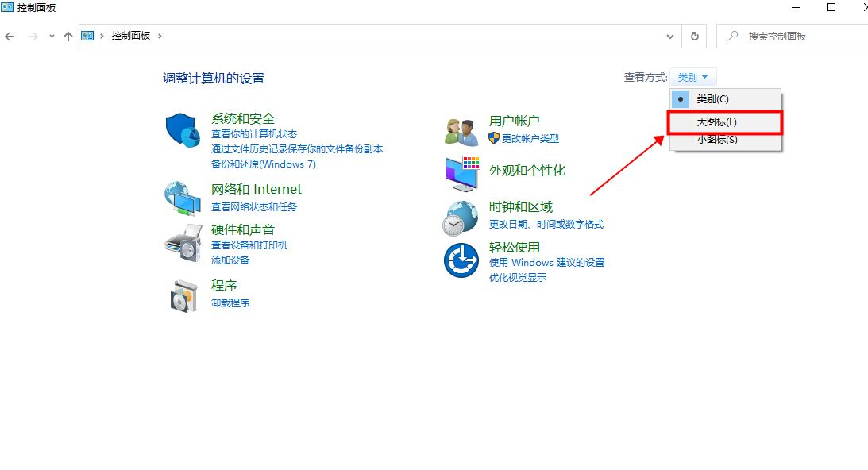Open the 网络和 Internet category link
Viewport: 868px width, 470px height.
point(257,189)
